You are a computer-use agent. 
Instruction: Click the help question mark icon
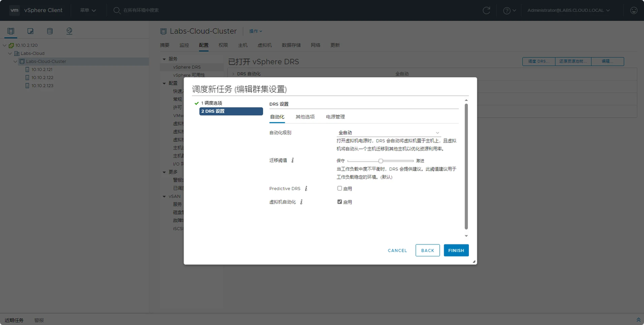(507, 11)
